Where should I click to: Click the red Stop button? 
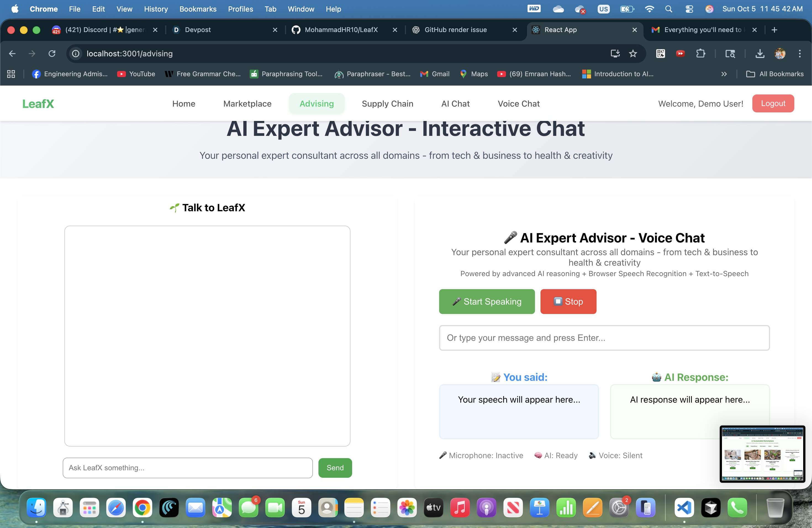coord(568,302)
